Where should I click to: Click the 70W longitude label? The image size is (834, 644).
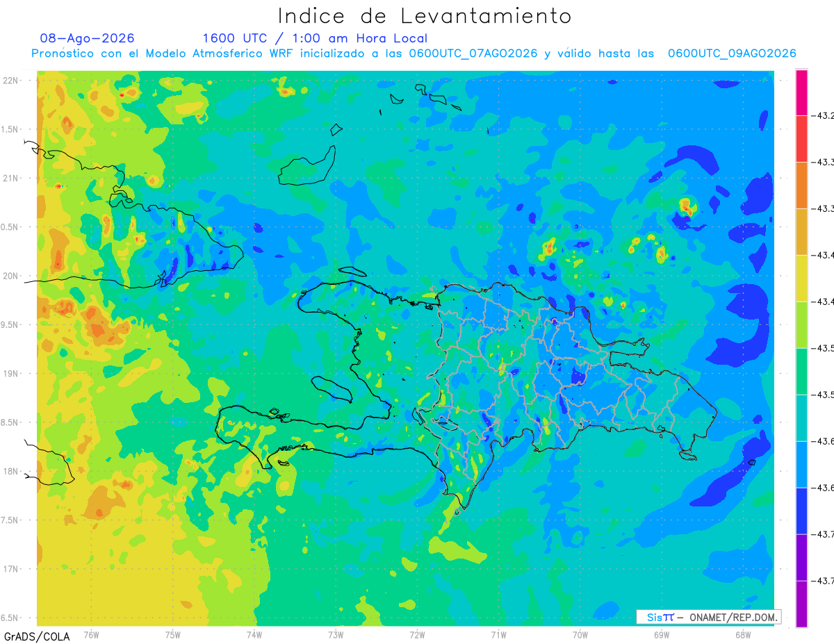coord(580,634)
